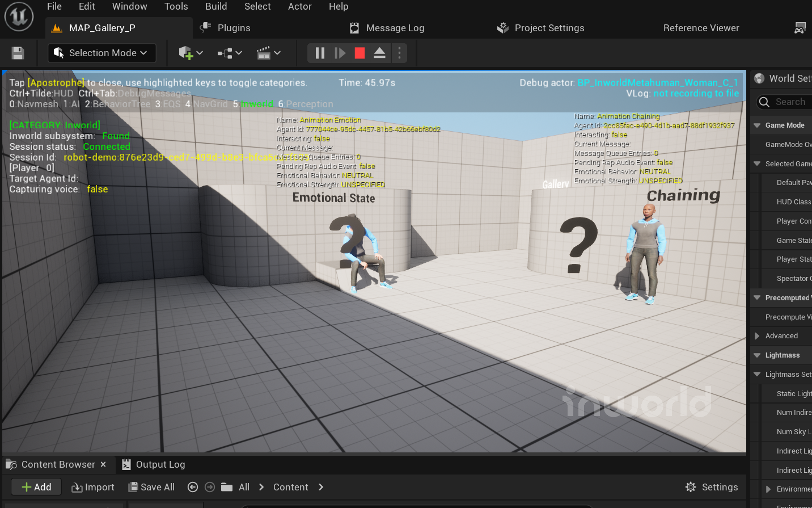Select the All breadcrumb
The image size is (812, 508).
[x=244, y=487]
